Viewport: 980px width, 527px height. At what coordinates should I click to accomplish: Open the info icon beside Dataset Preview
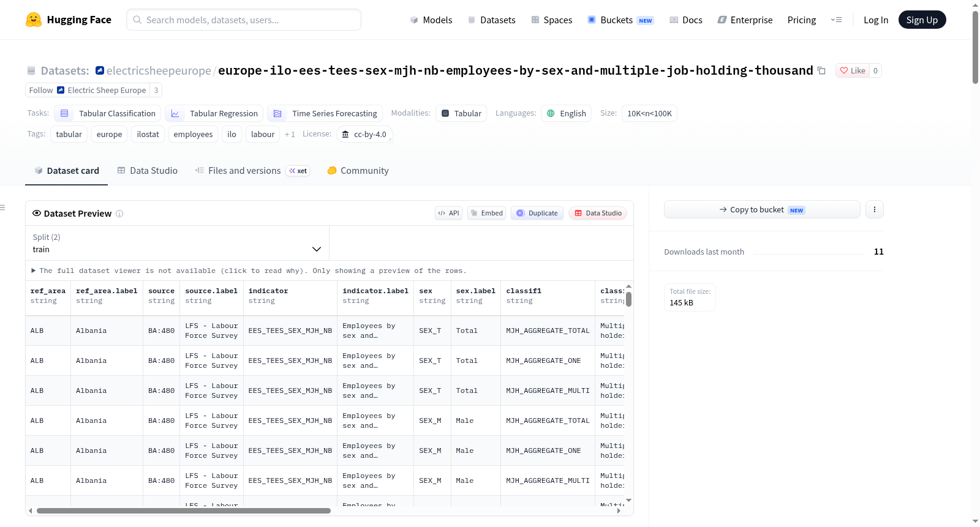[119, 214]
